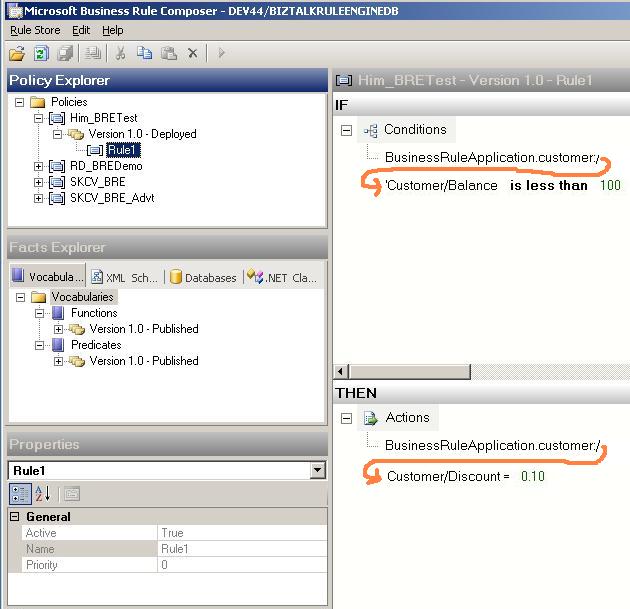
Task: Click the Alphabetical A-Z sort icon
Action: [43, 494]
